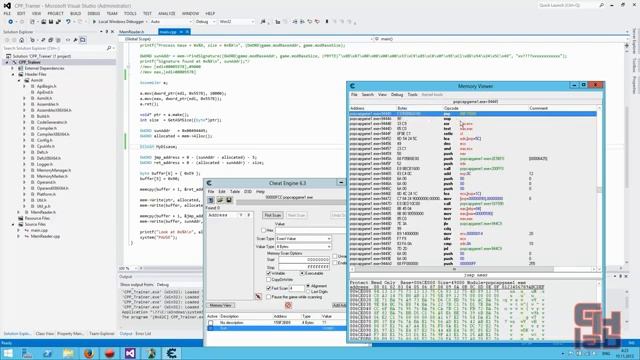The height and width of the screenshot is (360, 640).
Task: Click the Start address input field
Action: point(304,260)
